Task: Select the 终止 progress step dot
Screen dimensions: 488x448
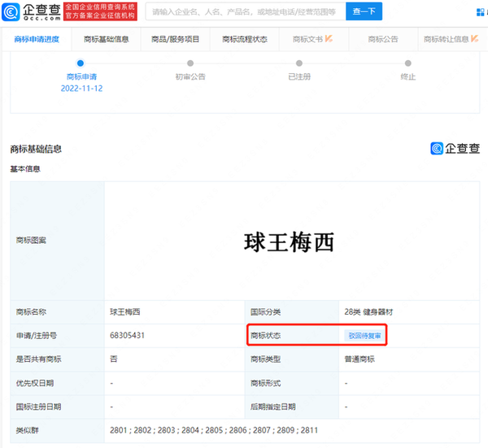Action: click(408, 63)
